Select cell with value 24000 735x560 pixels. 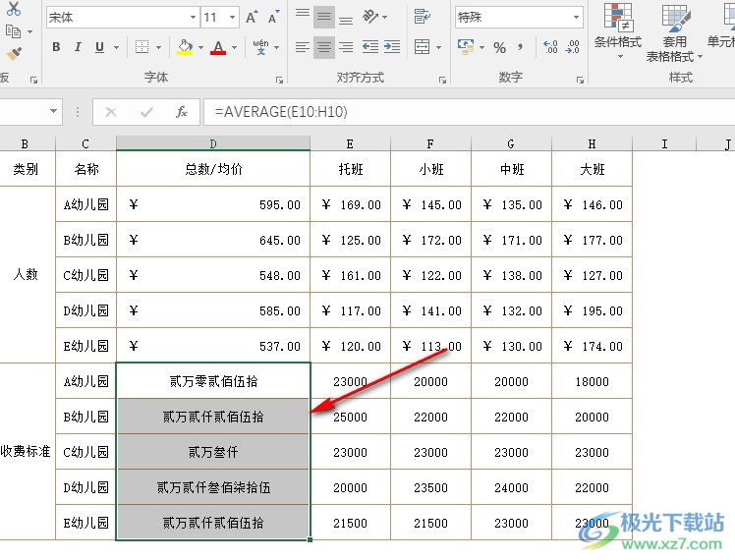[x=511, y=487]
